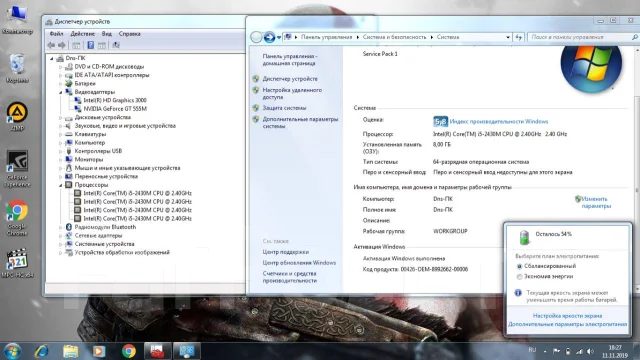640x360 pixels.
Task: Click the volume icon in system tray
Action: coord(590,351)
